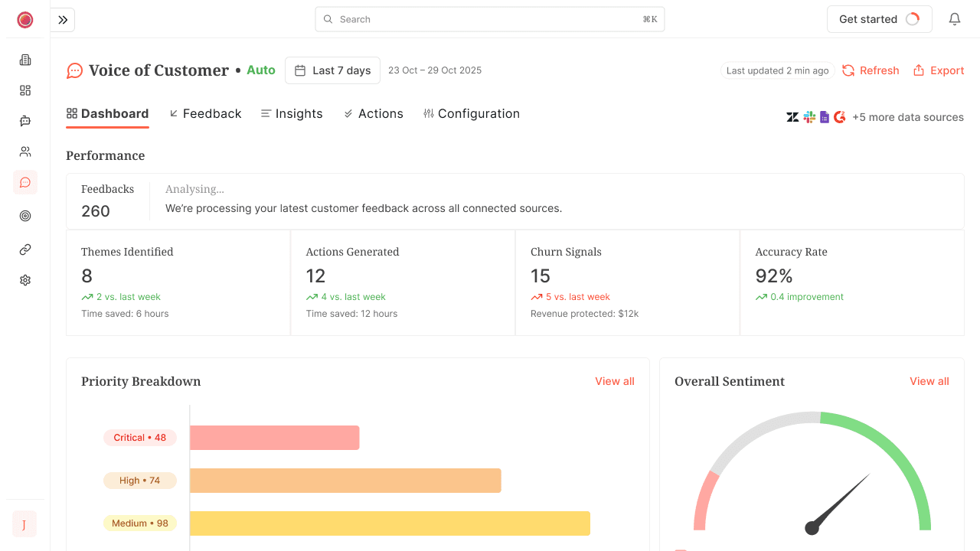980x551 pixels.
Task: Open the notifications bell icon
Action: pyautogui.click(x=955, y=19)
